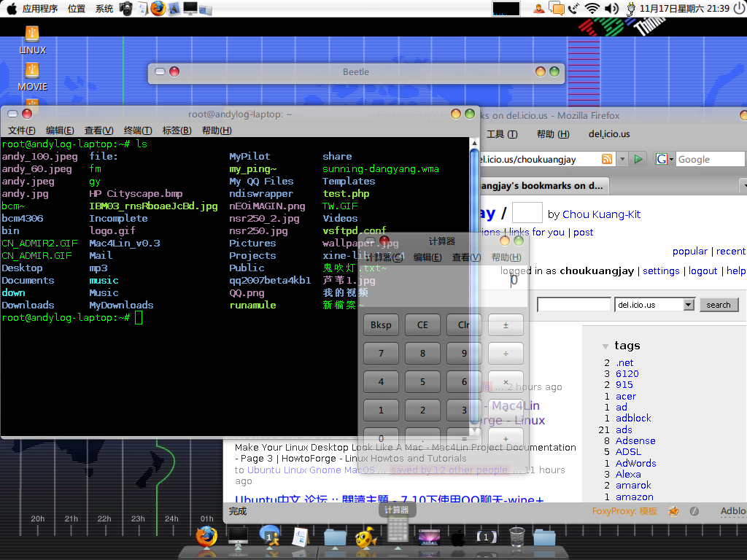
Task: Open the wireless network indicator
Action: point(592,9)
